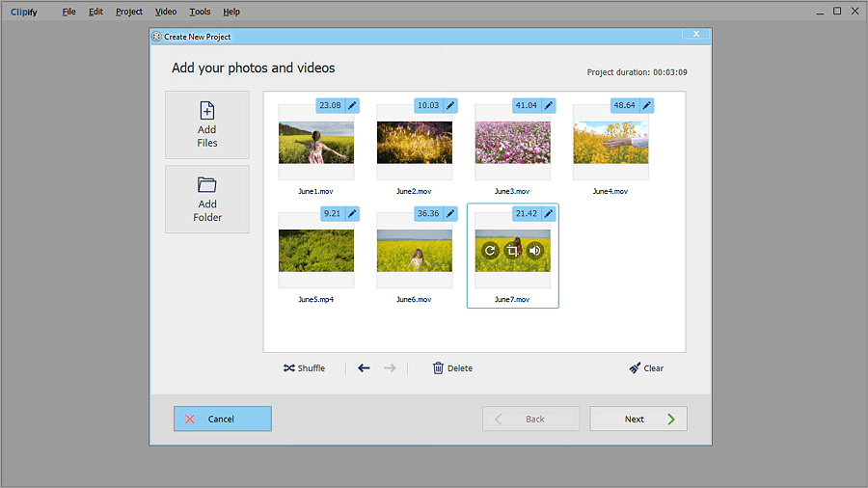Click the Project duration 00:03:09 text
The width and height of the screenshot is (868, 488).
click(637, 72)
